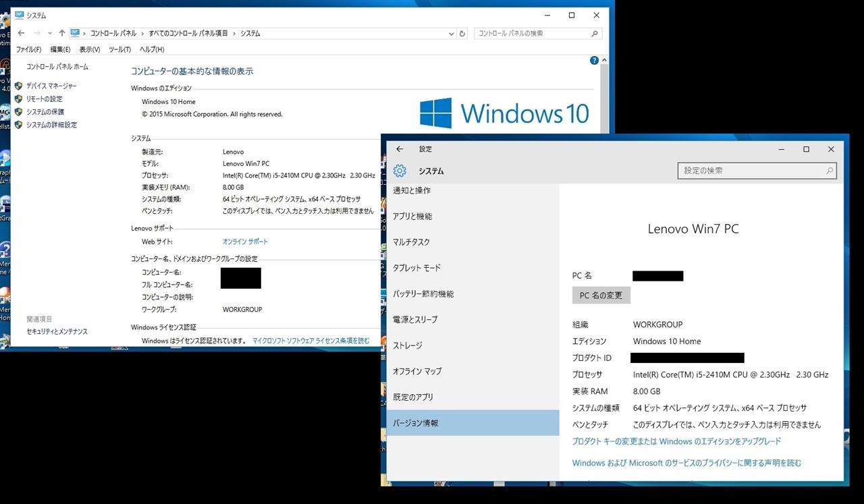Minimize the Control Panel システム window
This screenshot has height=504, width=864.
(547, 15)
